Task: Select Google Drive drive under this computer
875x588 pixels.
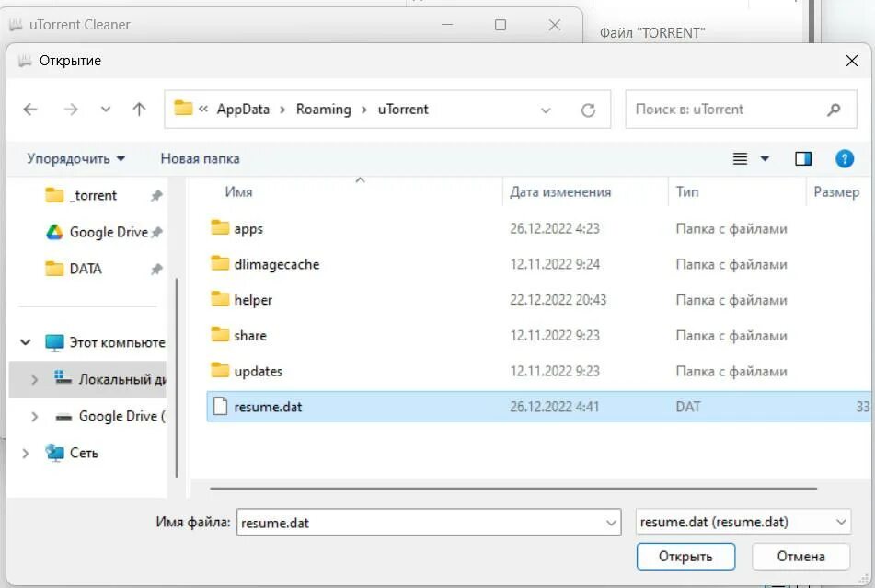Action: [x=109, y=416]
